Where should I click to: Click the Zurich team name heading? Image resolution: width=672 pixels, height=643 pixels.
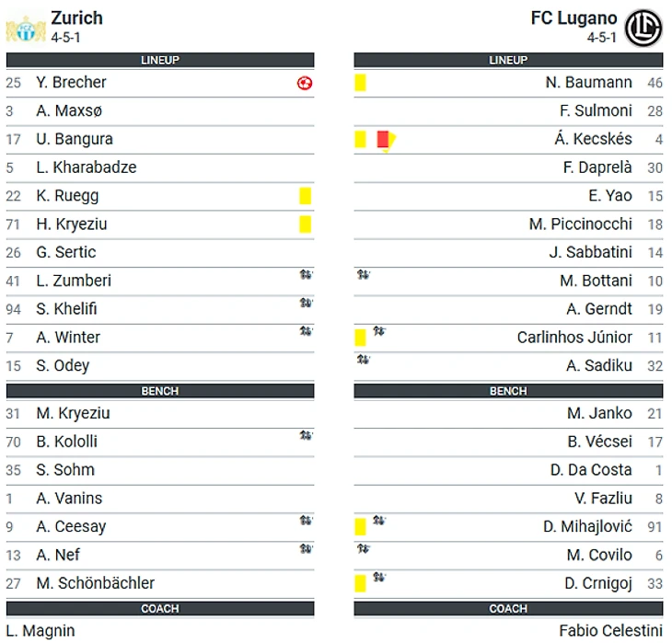click(76, 18)
